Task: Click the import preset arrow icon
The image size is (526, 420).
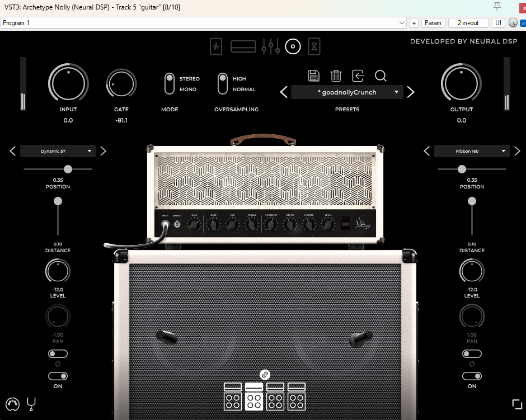Action: tap(358, 75)
